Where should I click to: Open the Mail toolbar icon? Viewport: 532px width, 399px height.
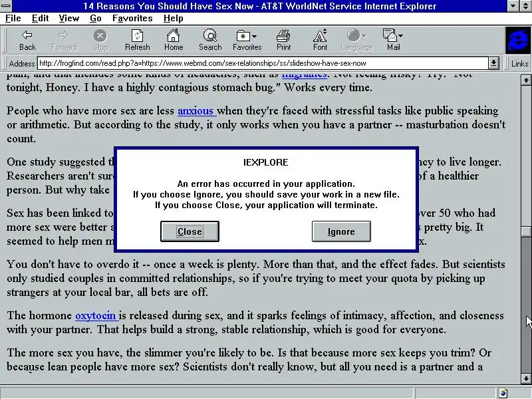tap(390, 35)
